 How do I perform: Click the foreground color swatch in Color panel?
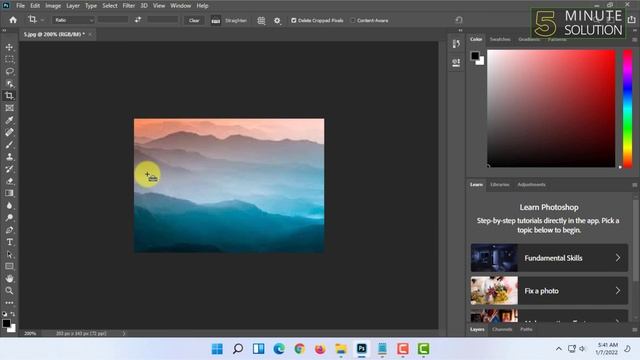[475, 56]
